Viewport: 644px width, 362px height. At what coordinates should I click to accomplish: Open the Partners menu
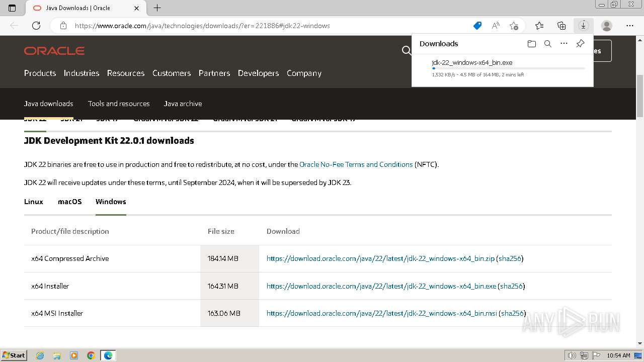point(214,73)
